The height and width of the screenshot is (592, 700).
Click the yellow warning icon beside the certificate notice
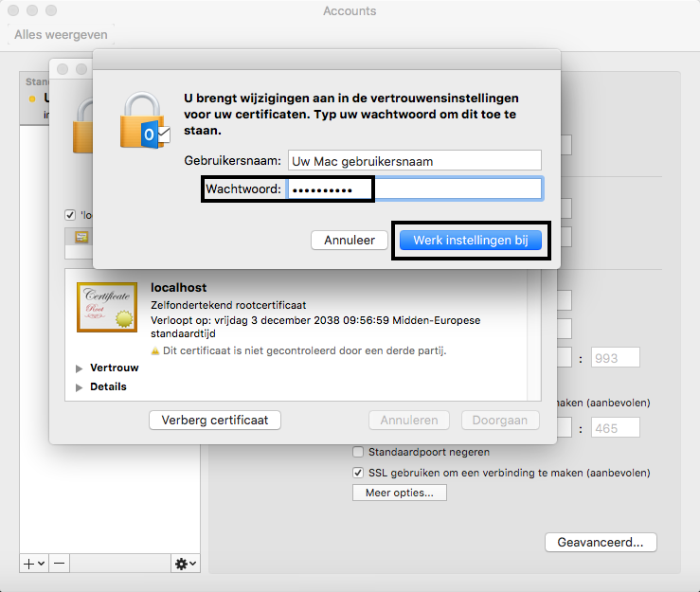155,350
